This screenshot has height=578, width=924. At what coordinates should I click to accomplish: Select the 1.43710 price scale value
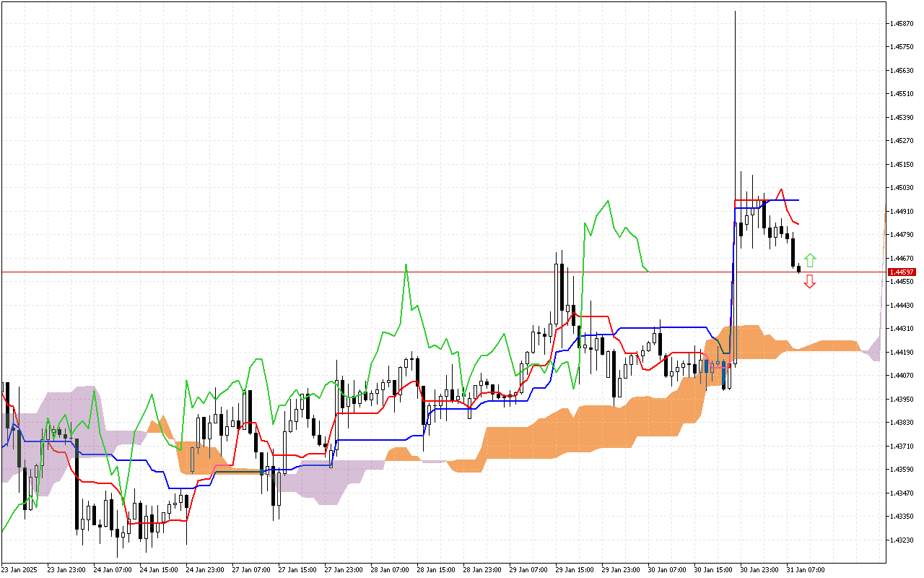point(902,447)
